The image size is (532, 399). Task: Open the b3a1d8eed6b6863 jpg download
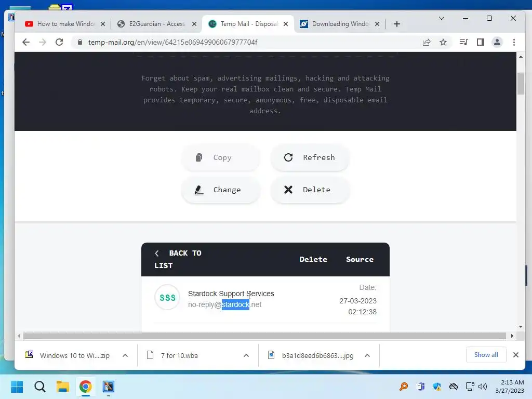311,355
